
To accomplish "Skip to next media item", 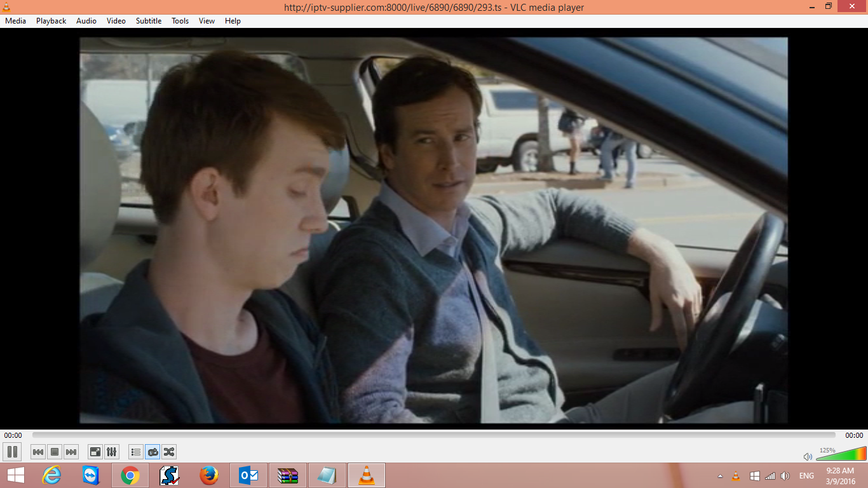I will 71,452.
